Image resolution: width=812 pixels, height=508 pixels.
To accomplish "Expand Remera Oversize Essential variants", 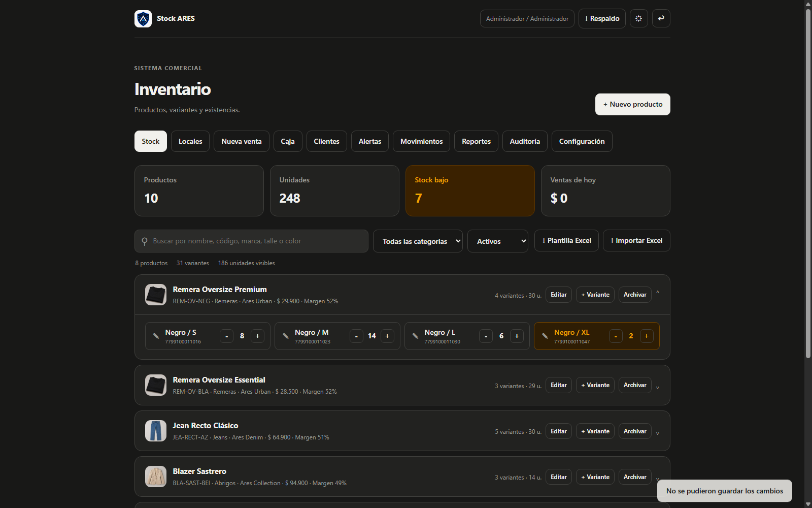I will click(658, 388).
